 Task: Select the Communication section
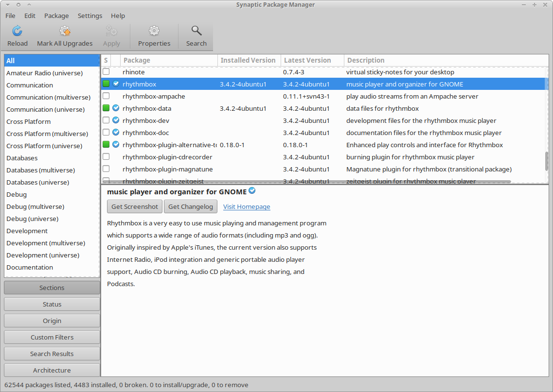tap(52, 85)
